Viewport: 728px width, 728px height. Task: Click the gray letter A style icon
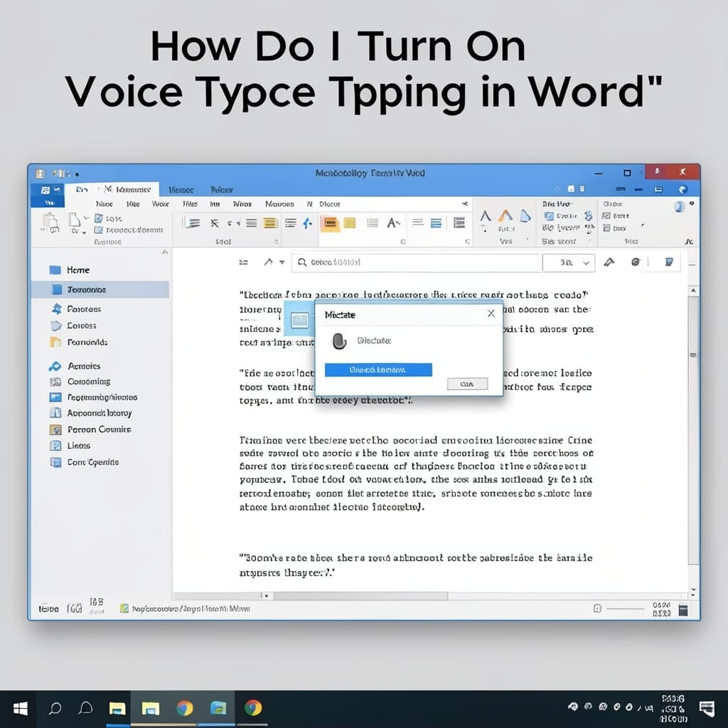coord(486,216)
